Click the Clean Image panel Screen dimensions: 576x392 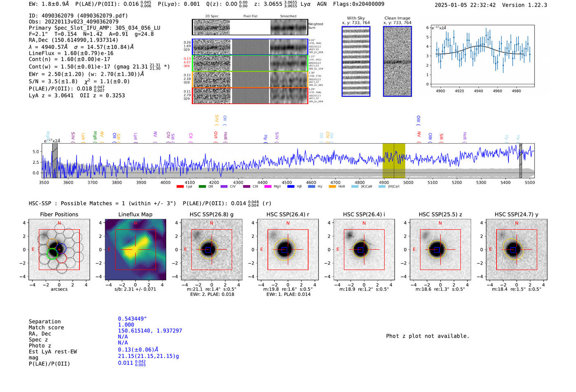pyautogui.click(x=397, y=61)
